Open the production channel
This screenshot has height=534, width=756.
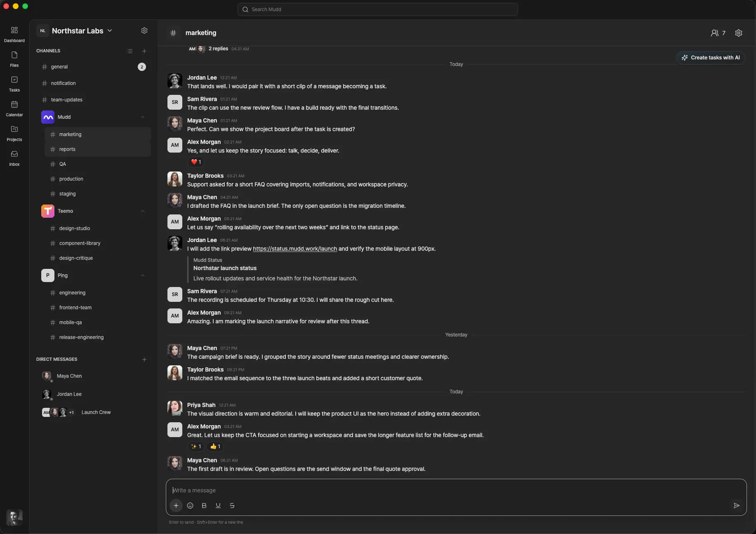pyautogui.click(x=98, y=179)
